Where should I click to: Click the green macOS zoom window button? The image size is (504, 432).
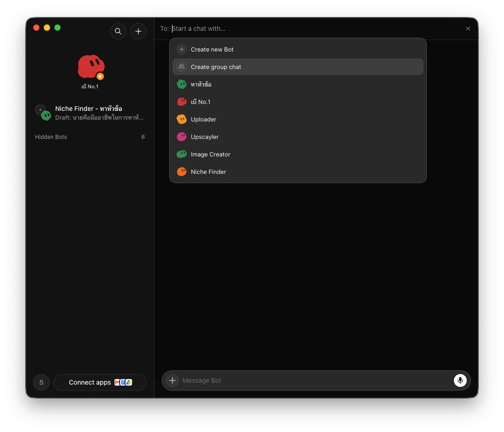click(x=57, y=28)
